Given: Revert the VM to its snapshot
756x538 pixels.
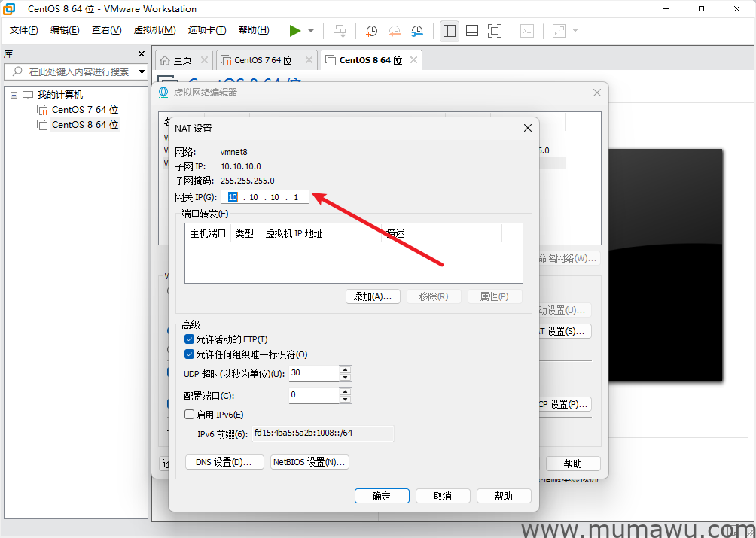Looking at the screenshot, I should tap(394, 31).
